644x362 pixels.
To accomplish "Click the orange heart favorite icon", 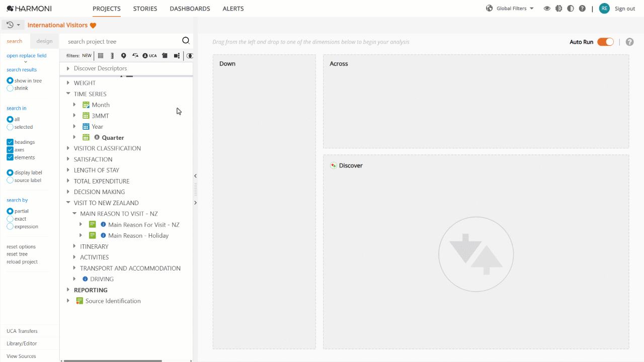I will point(93,25).
